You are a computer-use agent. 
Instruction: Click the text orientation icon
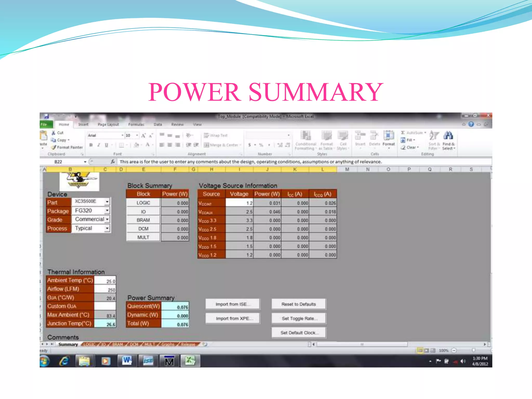[189, 135]
